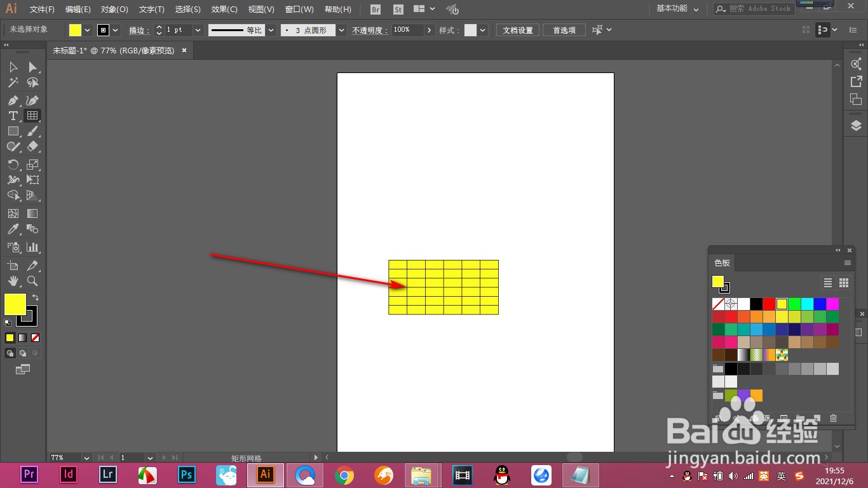Select the Width/Warp tool
Viewport: 868px width, 488px height.
coord(13,180)
